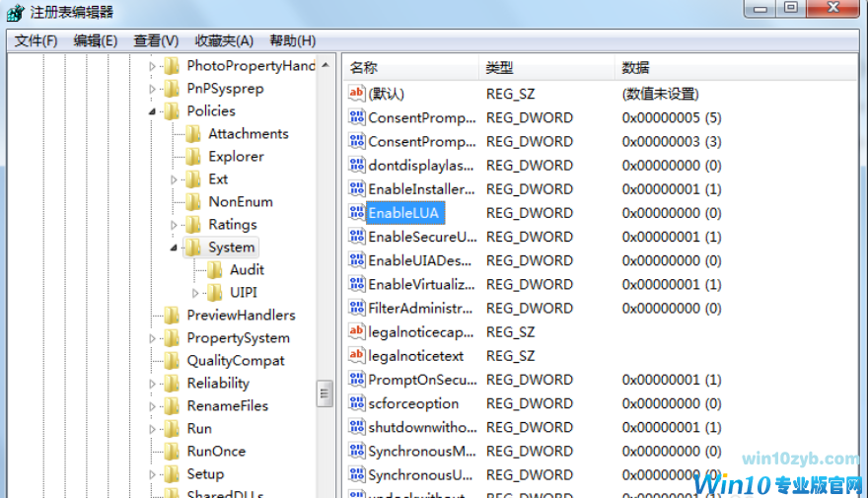Click the Registry Editor title bar icon

15,12
